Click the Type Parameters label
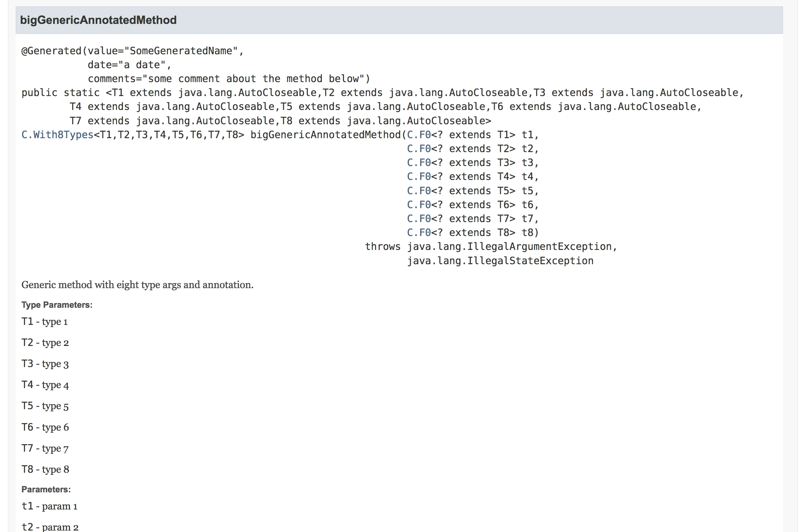 (57, 305)
